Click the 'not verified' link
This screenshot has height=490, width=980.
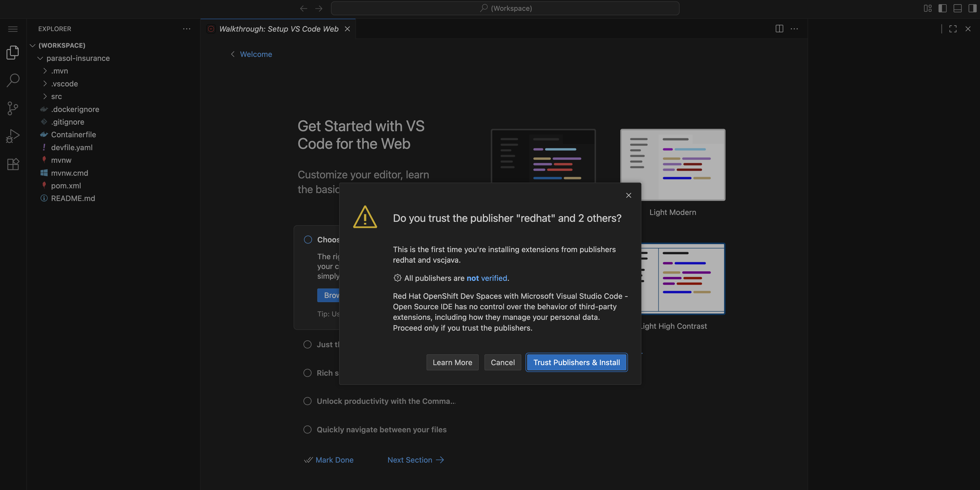tap(487, 278)
